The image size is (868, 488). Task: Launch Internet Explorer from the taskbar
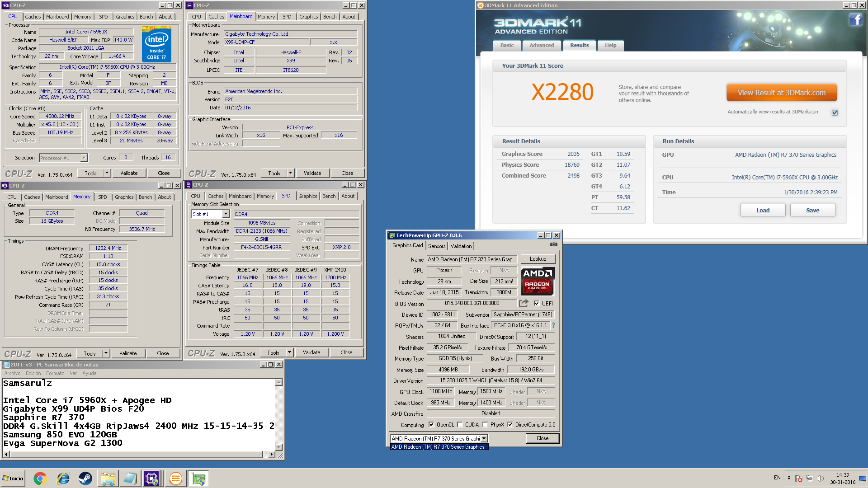pos(63,479)
